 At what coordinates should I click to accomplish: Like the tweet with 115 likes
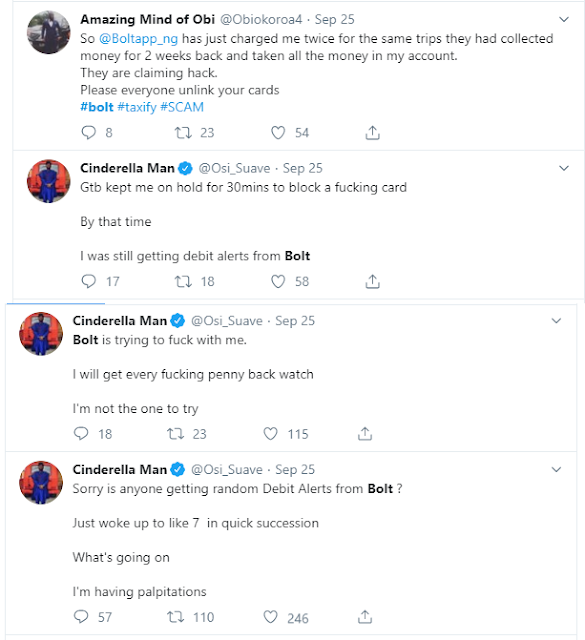[x=270, y=433]
